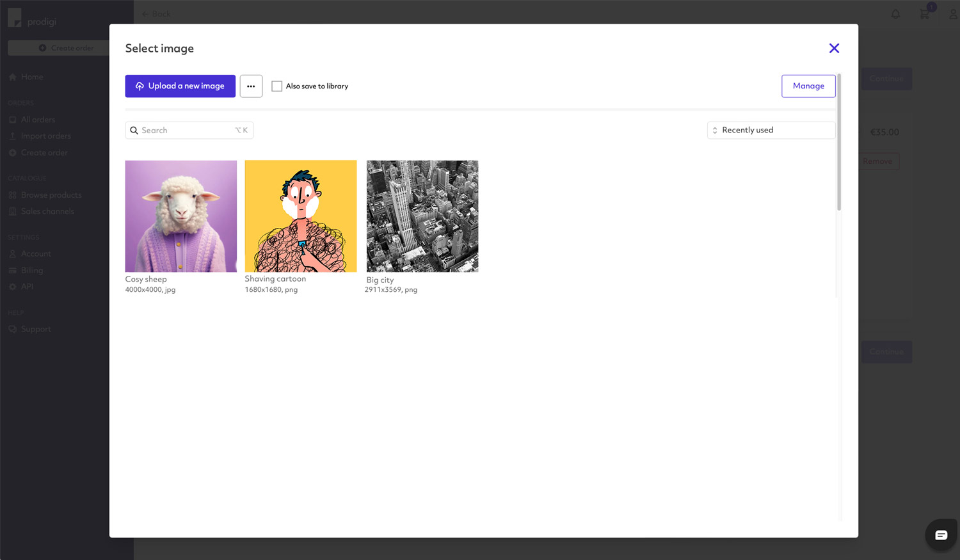Enable the Also save to library checkbox
This screenshot has height=560, width=960.
pos(276,86)
